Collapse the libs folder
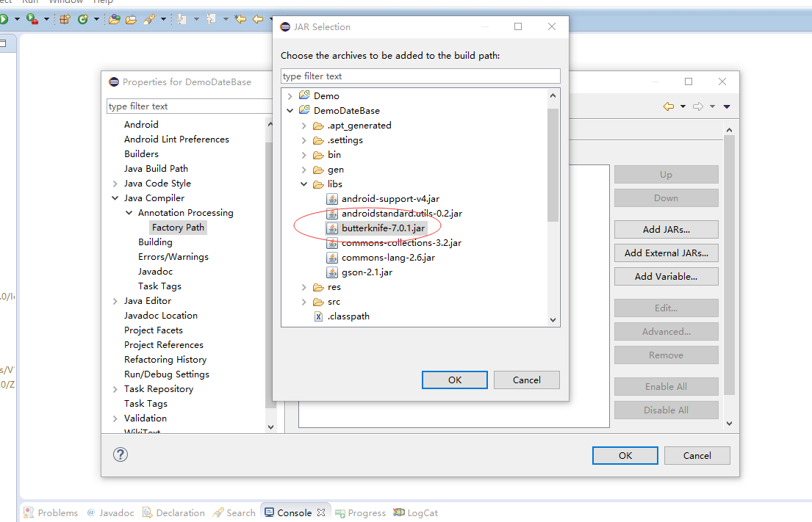Viewport: 812px width, 522px height. [304, 184]
